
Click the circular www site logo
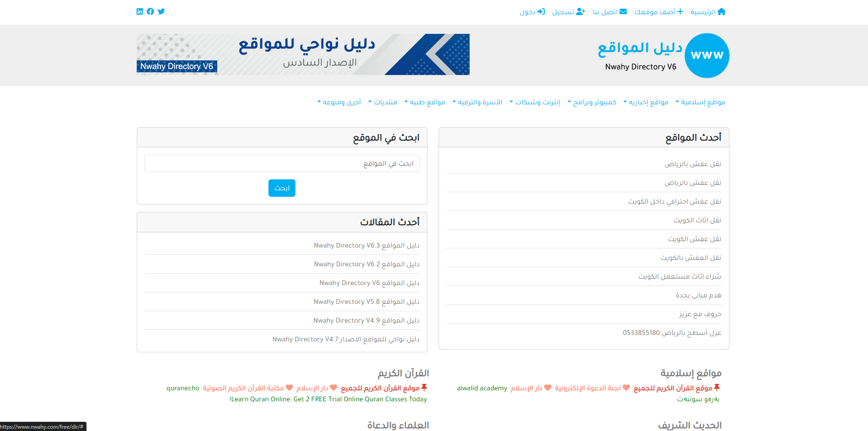click(707, 55)
